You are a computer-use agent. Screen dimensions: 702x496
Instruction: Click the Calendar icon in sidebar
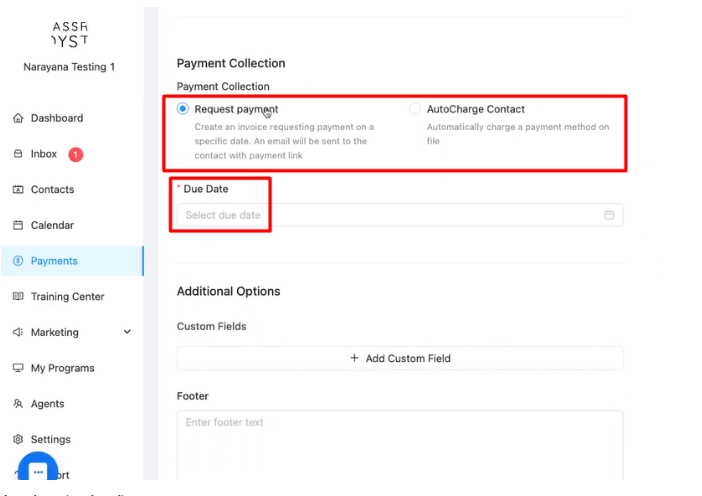18,226
